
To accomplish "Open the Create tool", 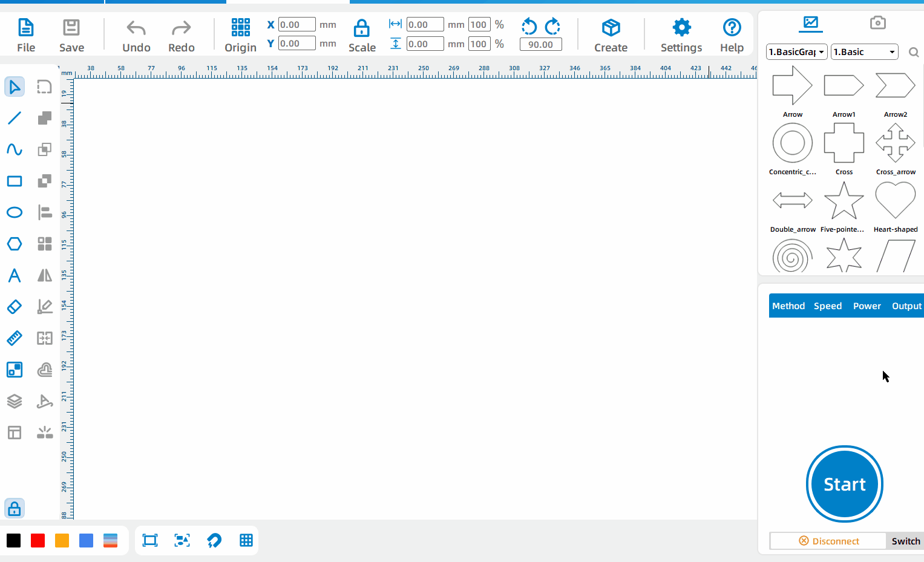I will pyautogui.click(x=611, y=35).
